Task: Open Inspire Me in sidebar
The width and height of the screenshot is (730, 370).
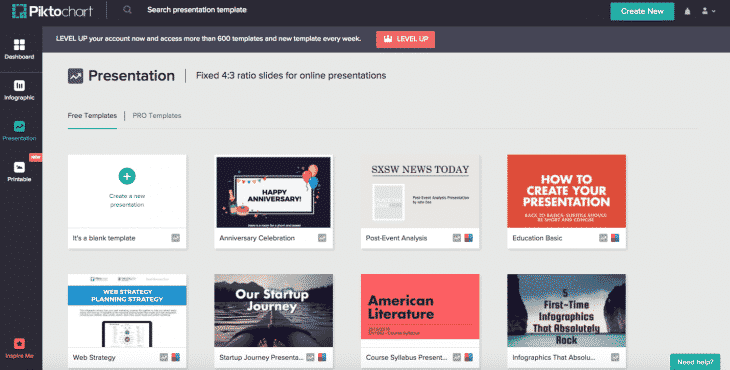Action: pyautogui.click(x=19, y=349)
